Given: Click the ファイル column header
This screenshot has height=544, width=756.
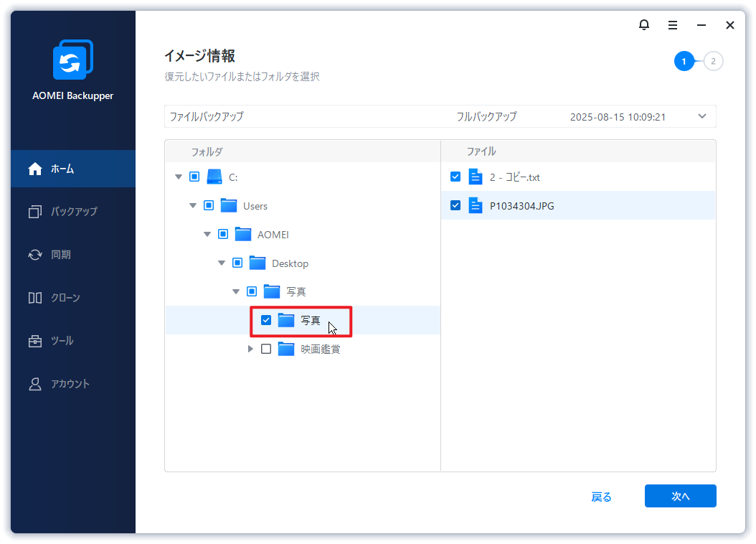Looking at the screenshot, I should tap(481, 151).
